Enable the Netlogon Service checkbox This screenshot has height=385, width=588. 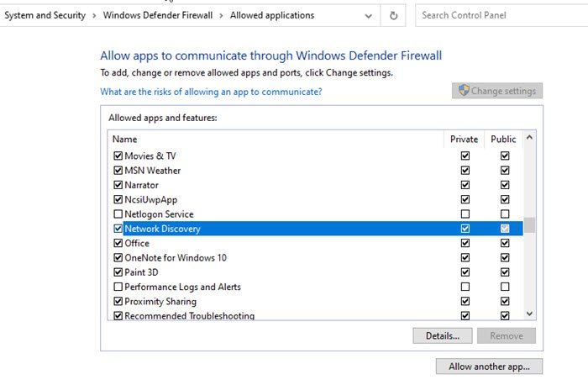click(118, 214)
